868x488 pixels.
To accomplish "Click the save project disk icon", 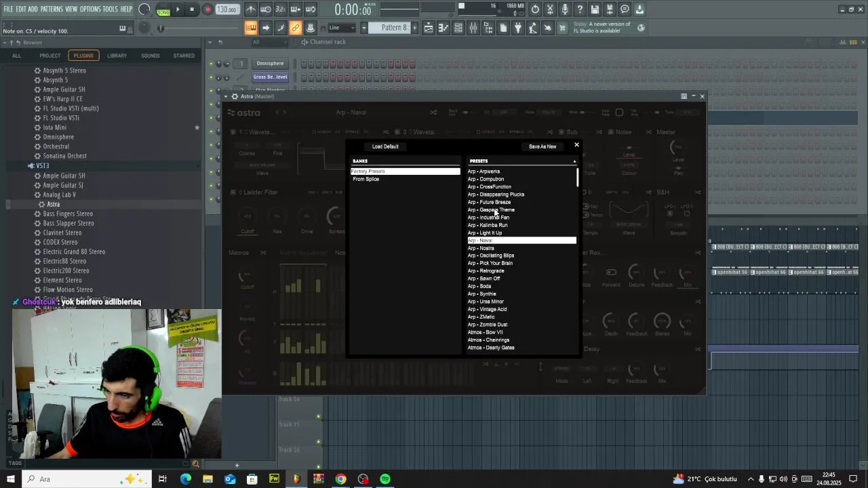I will pos(595,9).
